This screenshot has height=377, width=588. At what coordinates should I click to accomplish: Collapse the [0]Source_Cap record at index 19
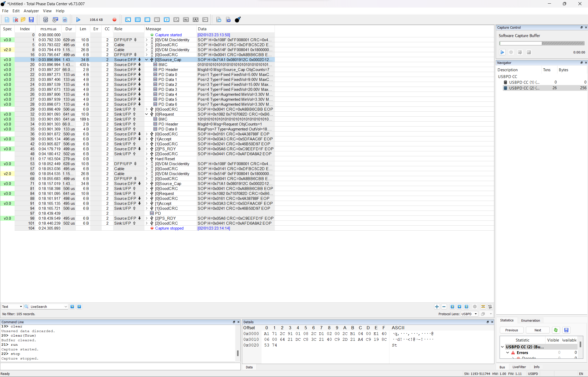(x=146, y=59)
